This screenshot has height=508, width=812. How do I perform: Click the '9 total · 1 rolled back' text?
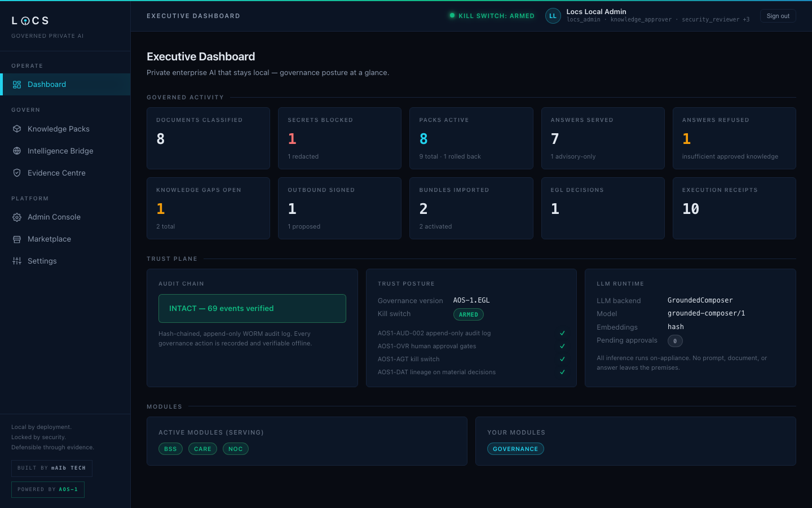(x=450, y=156)
